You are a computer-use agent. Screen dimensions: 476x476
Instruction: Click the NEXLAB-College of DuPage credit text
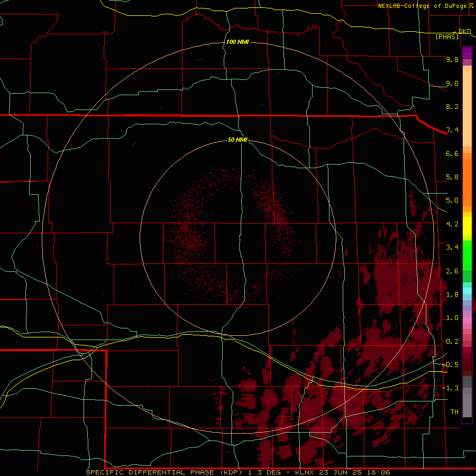(422, 6)
